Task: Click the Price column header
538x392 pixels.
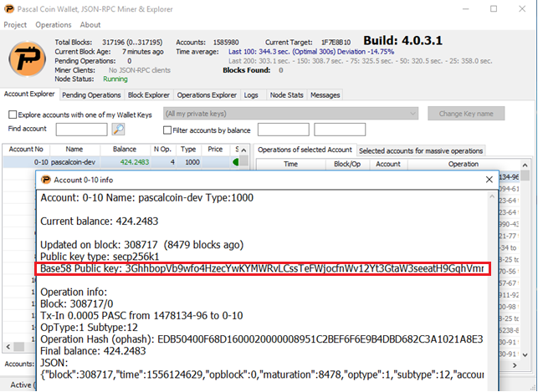Action: (x=215, y=149)
